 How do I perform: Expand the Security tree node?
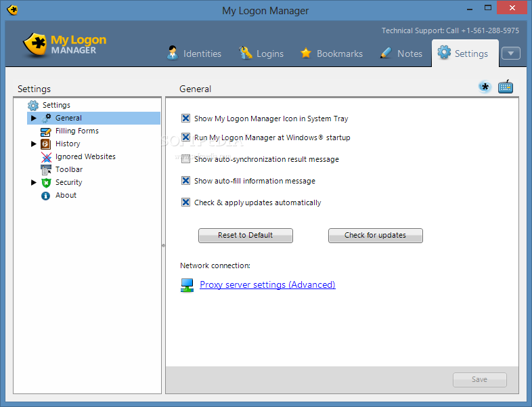coord(34,182)
